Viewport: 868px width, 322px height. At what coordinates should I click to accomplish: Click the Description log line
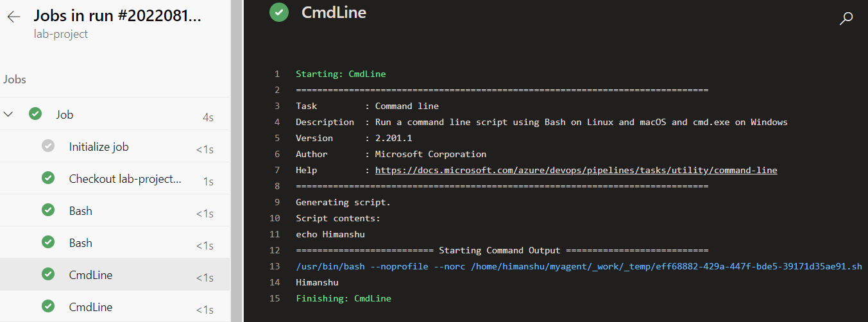coord(541,122)
